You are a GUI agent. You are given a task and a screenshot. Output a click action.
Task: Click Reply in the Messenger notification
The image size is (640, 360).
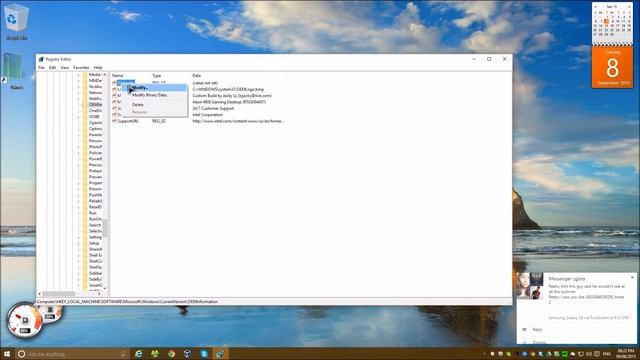[x=537, y=329]
